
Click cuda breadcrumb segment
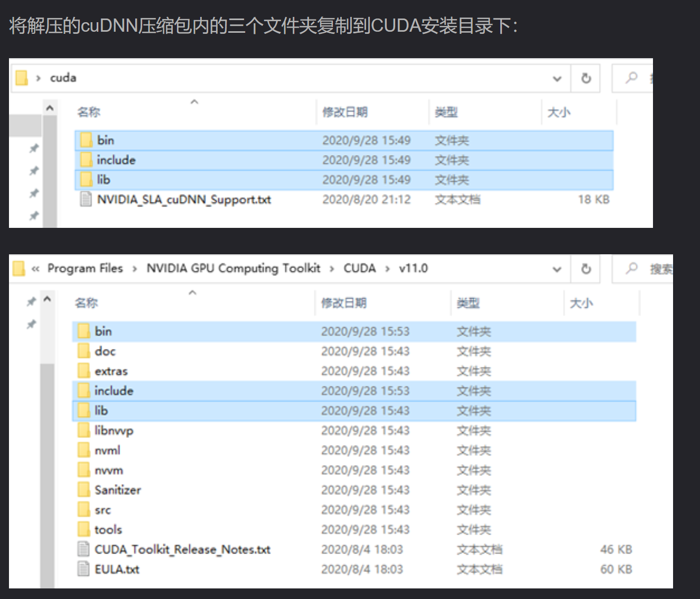pos(63,78)
